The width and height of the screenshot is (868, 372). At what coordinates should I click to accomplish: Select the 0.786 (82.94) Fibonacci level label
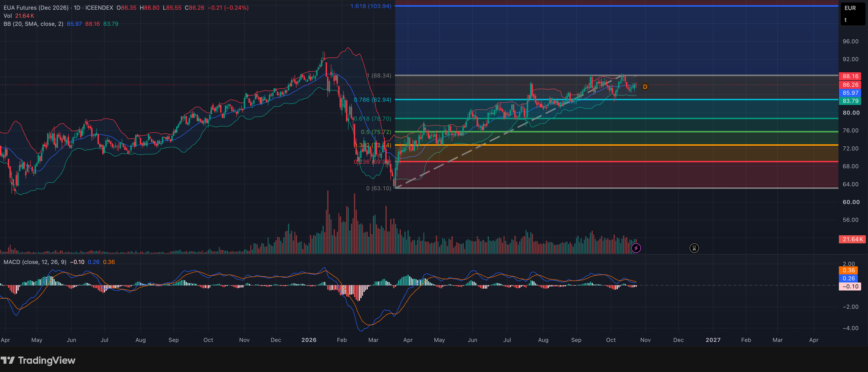pyautogui.click(x=373, y=99)
